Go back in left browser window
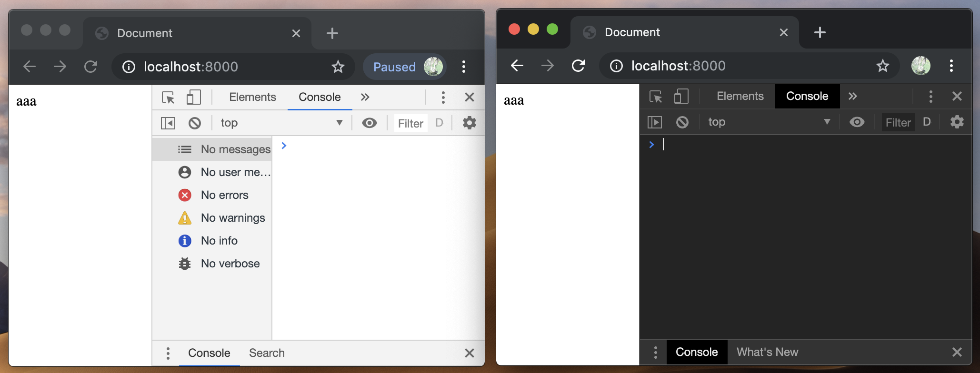The image size is (980, 373). [30, 67]
